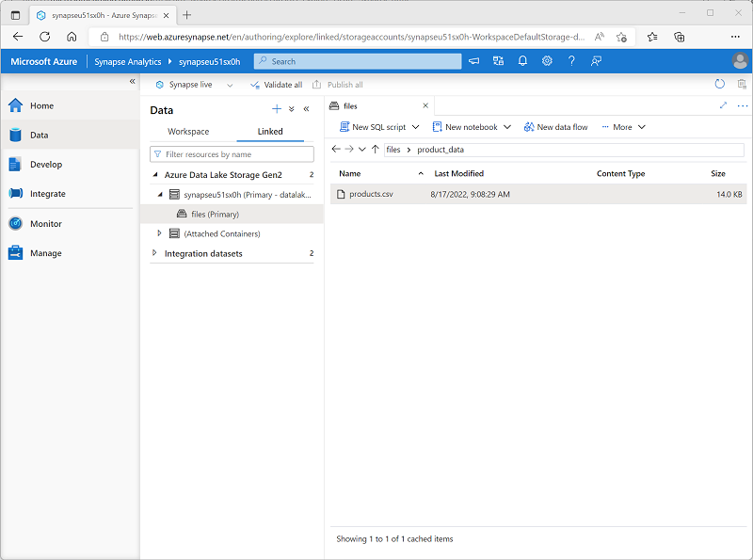Screen dimensions: 753x560
Task: Go to browser home page
Action: (x=72, y=37)
